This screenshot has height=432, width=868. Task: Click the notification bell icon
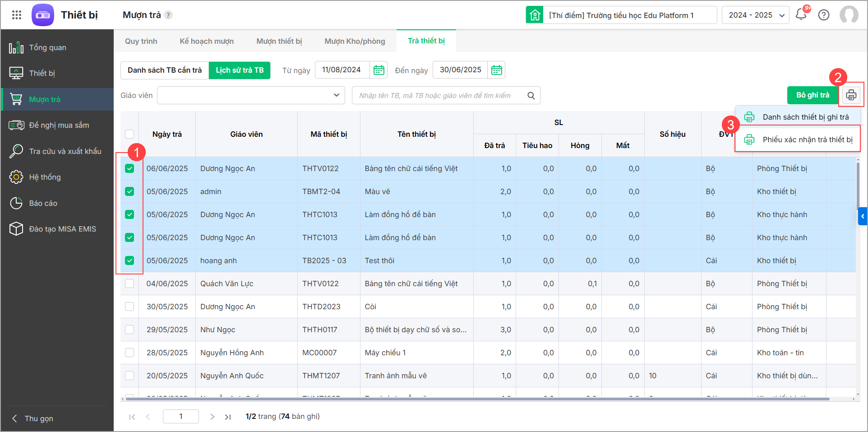coord(801,15)
